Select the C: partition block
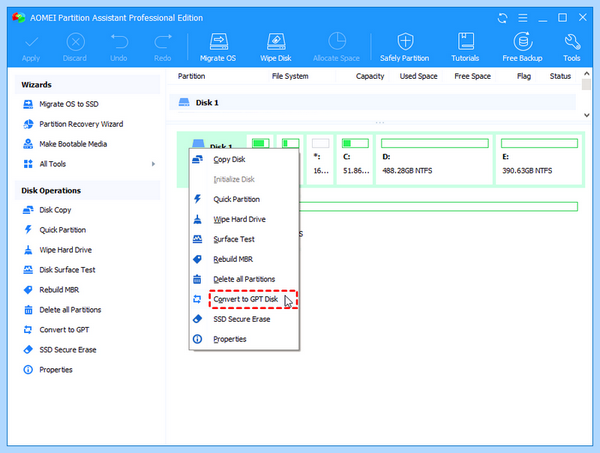This screenshot has height=453, width=600. [x=355, y=159]
